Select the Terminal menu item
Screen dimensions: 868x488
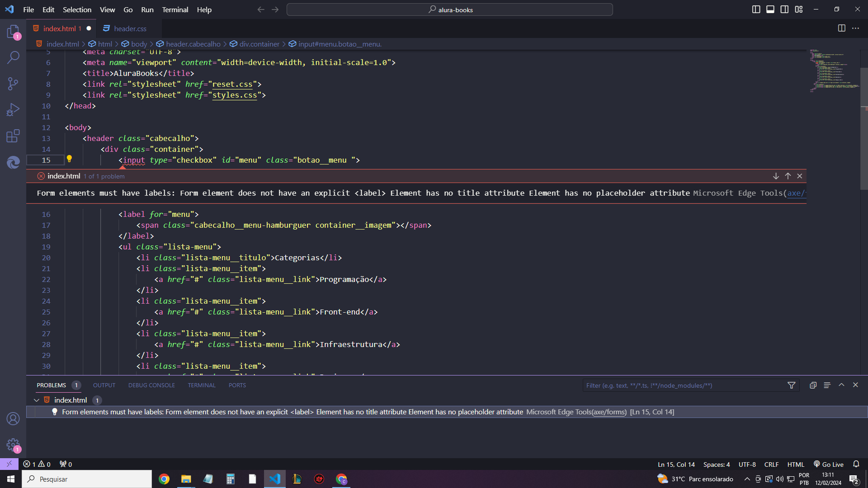pyautogui.click(x=174, y=9)
